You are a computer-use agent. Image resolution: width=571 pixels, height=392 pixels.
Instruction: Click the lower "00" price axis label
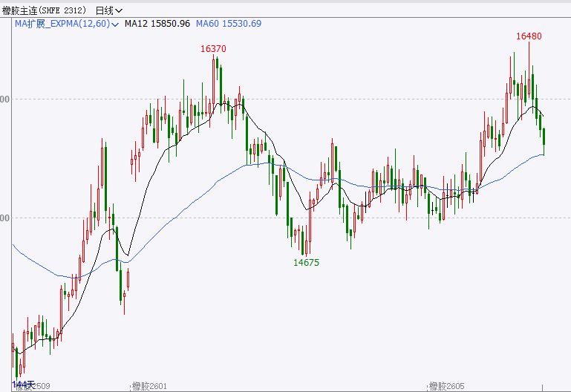tap(4, 218)
